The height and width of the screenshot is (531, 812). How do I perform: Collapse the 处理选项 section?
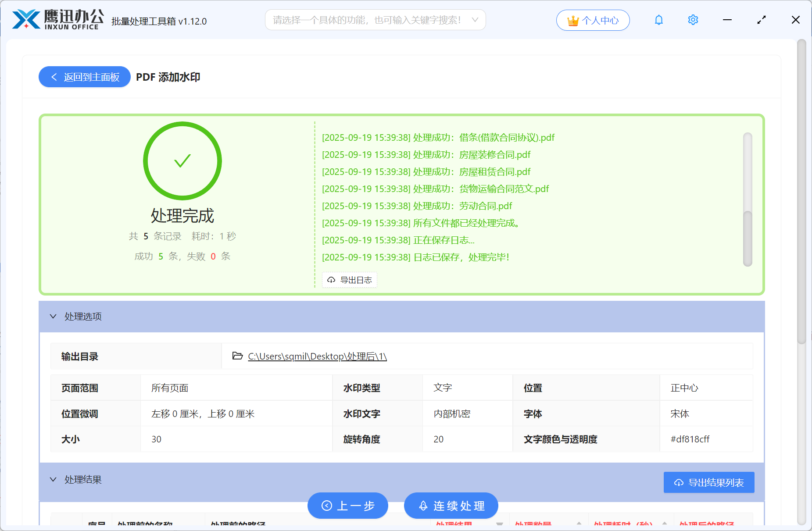pos(53,316)
